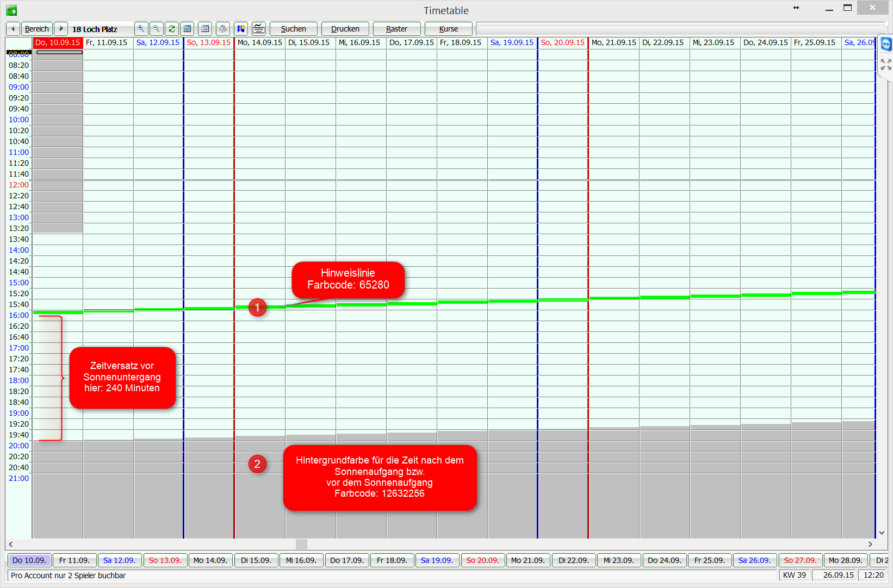The height and width of the screenshot is (588, 893).
Task: Open the TeamViewer panel icon
Action: pos(886,45)
